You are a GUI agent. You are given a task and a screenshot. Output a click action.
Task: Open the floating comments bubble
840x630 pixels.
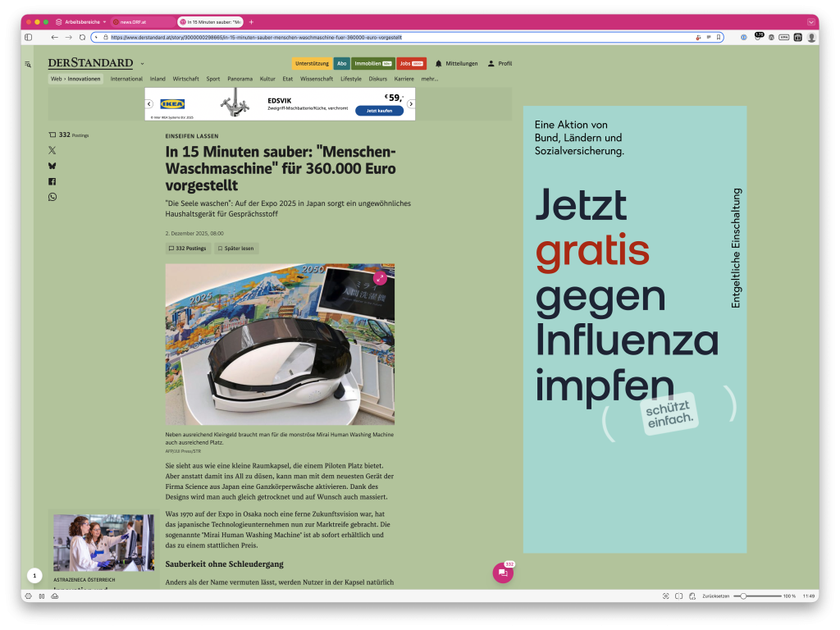click(x=502, y=573)
